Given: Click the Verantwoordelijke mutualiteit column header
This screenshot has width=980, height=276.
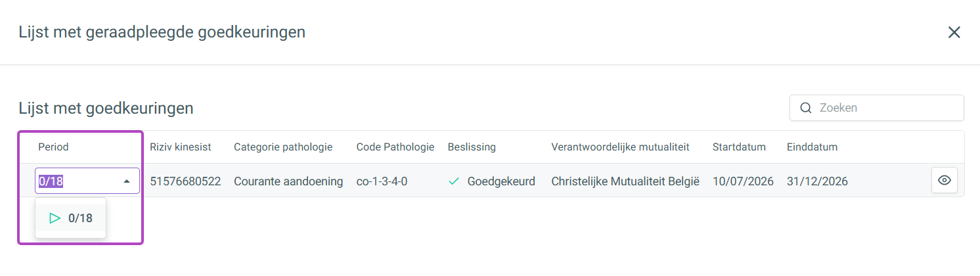Looking at the screenshot, I should point(620,147).
